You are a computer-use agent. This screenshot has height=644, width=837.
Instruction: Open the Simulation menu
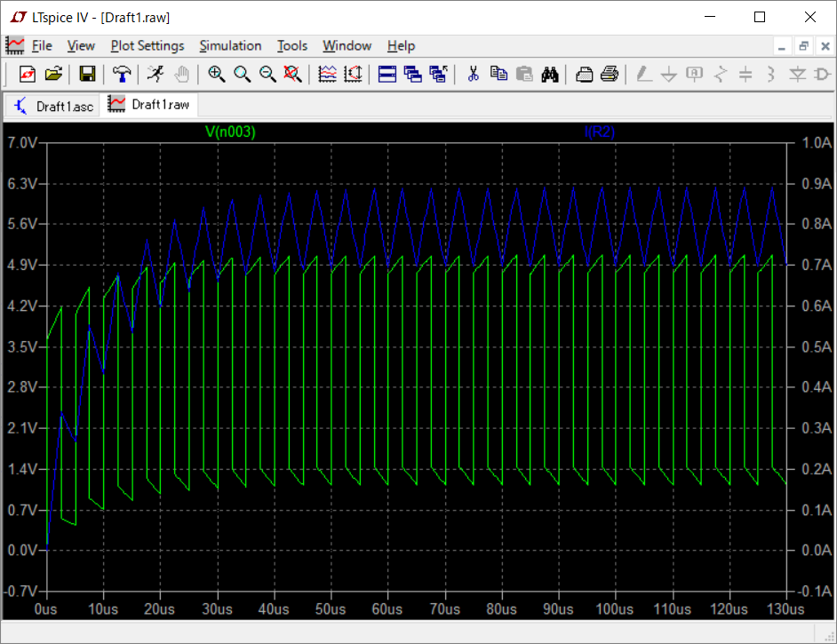click(x=231, y=46)
